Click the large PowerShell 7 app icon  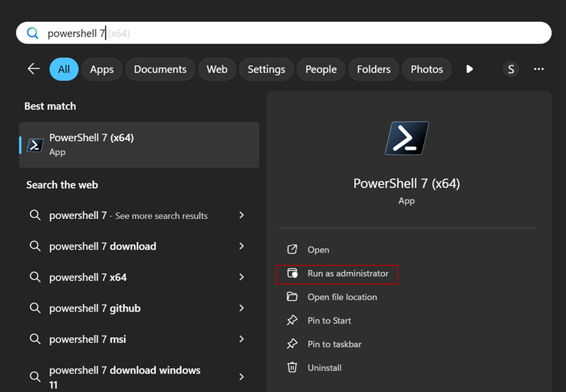(406, 139)
